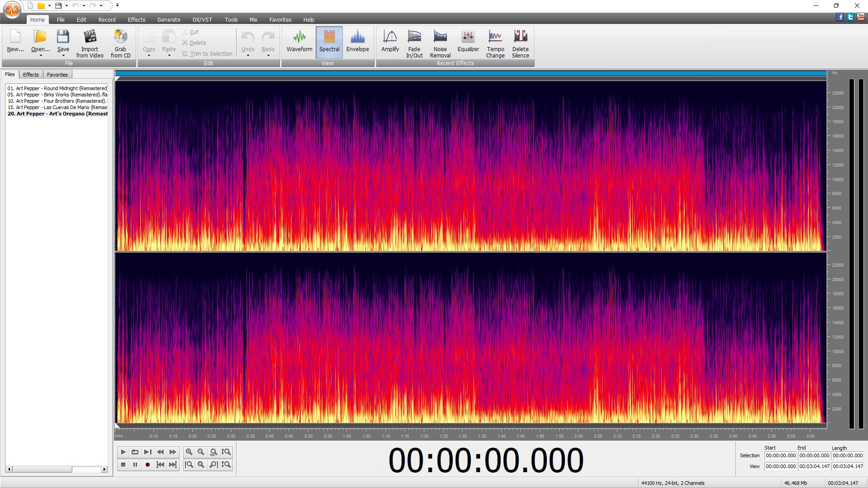
Task: Select the Las Cuevas De Mario file
Action: click(x=57, y=107)
